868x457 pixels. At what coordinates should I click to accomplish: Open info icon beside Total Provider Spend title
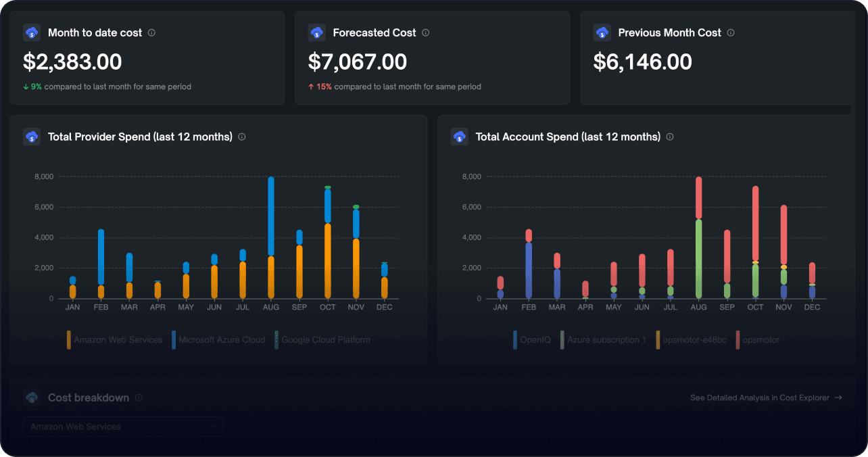(x=242, y=137)
